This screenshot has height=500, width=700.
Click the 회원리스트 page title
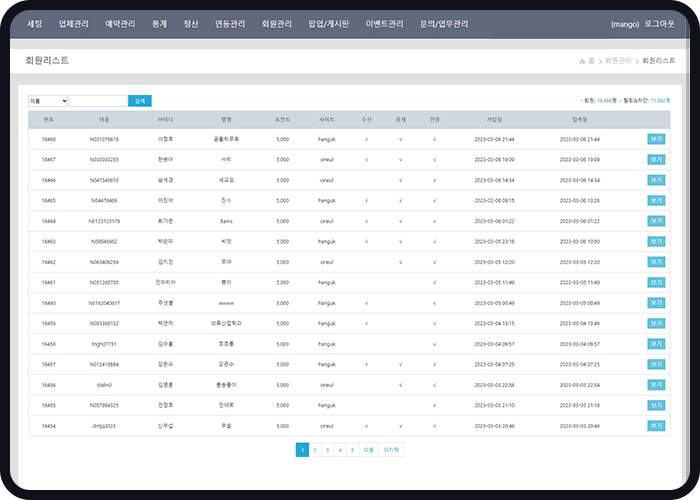click(47, 60)
